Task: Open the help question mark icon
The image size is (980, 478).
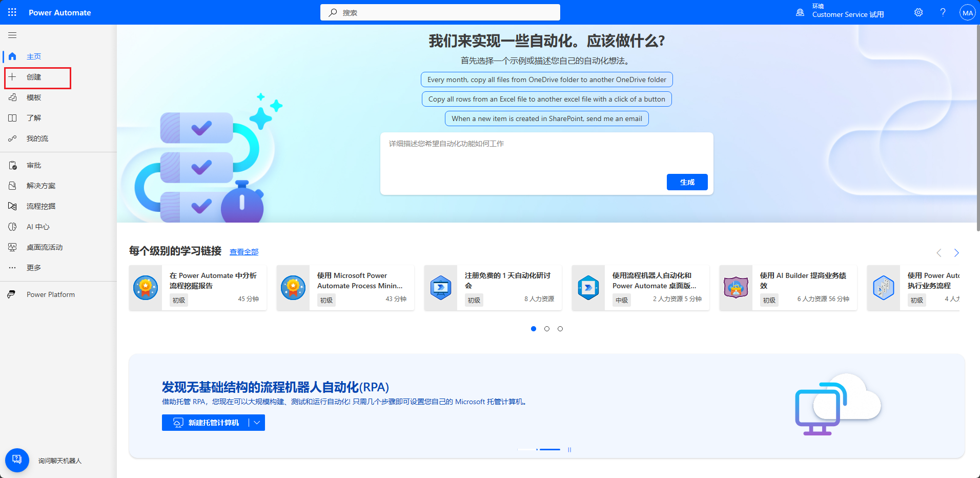Action: [943, 12]
